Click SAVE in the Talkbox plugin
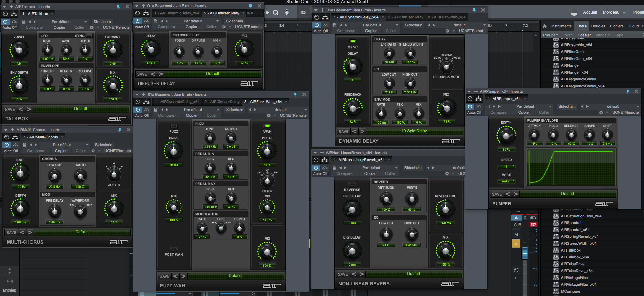Screen dimensions: 644x296 10,109
